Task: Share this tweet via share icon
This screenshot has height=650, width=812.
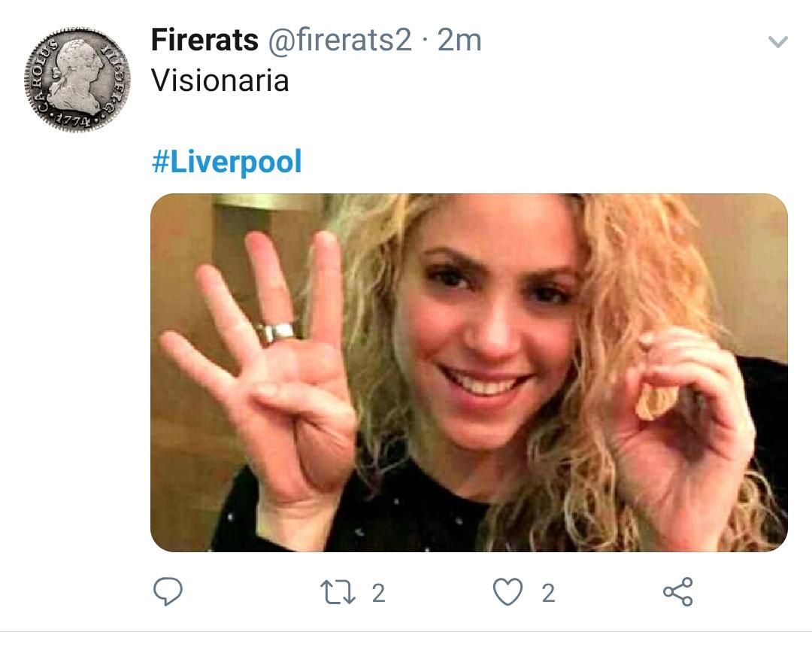Action: pyautogui.click(x=677, y=593)
